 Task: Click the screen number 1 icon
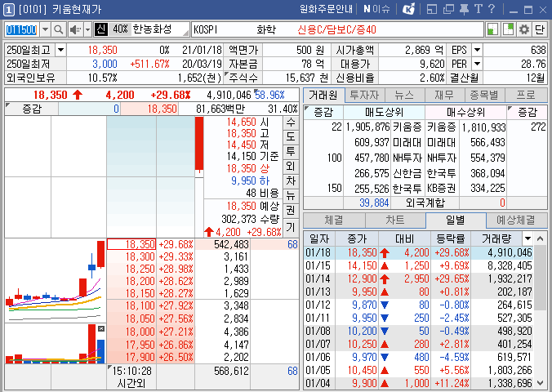(9, 10)
